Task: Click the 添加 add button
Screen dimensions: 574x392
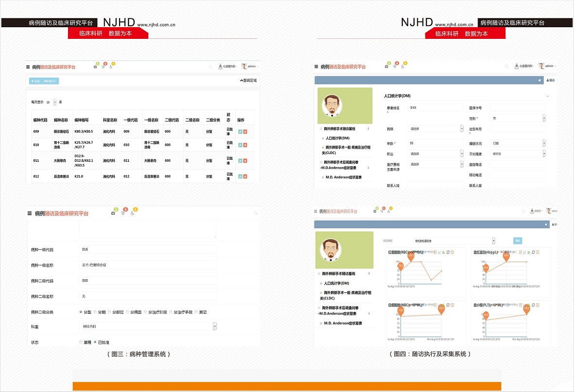Action: coord(36,81)
